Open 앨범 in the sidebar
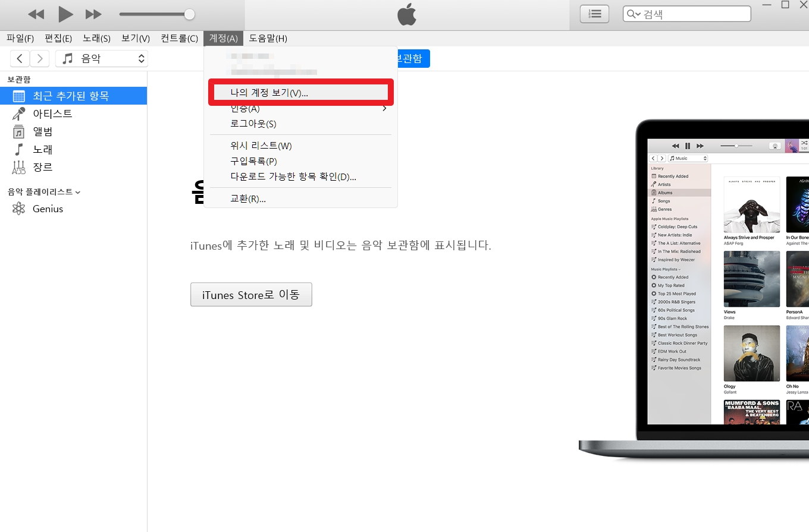 tap(73, 131)
